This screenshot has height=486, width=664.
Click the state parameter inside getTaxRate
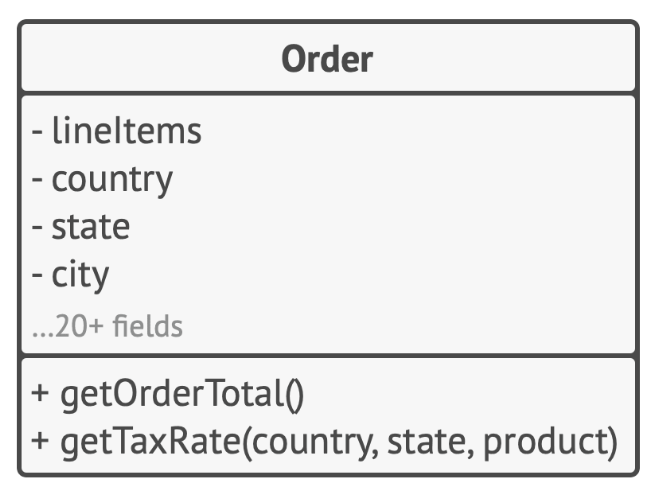(429, 442)
